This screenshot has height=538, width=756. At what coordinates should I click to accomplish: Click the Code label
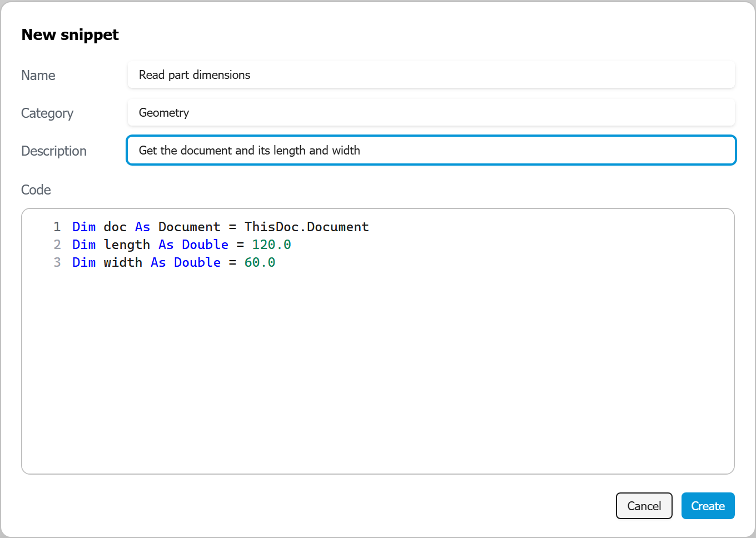[36, 190]
